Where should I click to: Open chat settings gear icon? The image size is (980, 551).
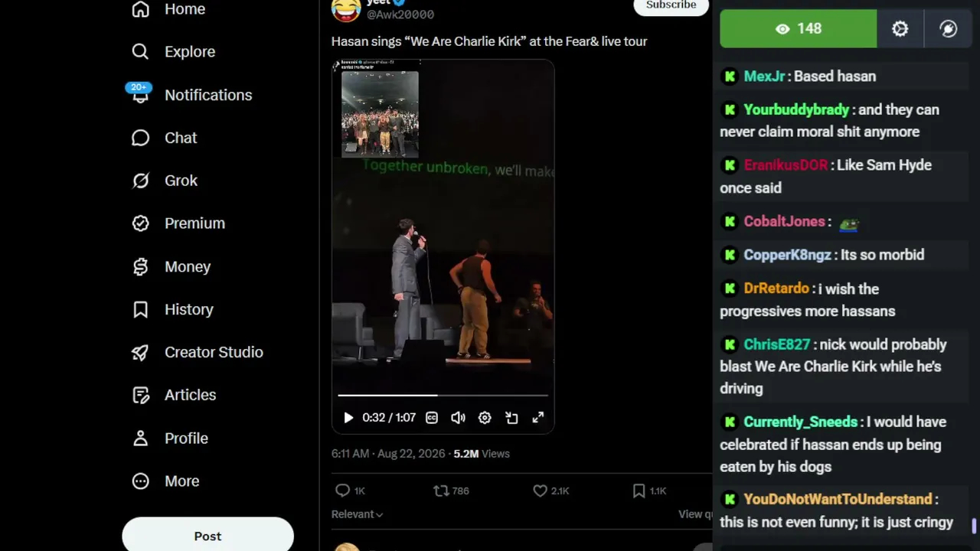point(900,28)
